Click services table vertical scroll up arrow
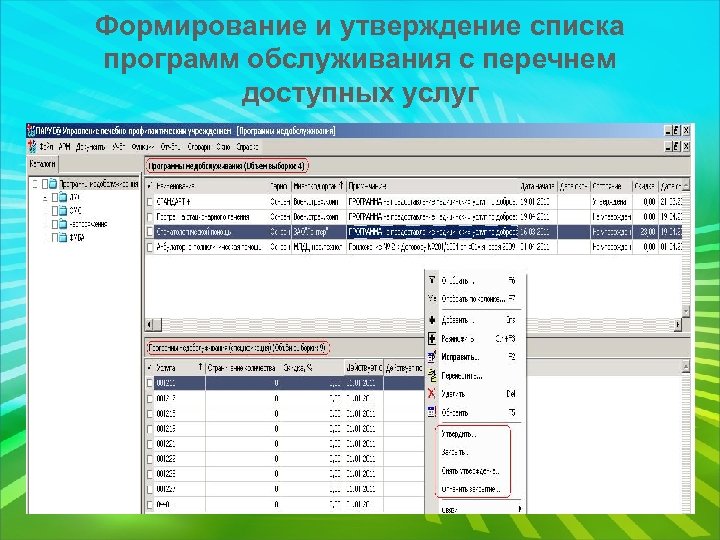This screenshot has height=540, width=720. pos(686,366)
